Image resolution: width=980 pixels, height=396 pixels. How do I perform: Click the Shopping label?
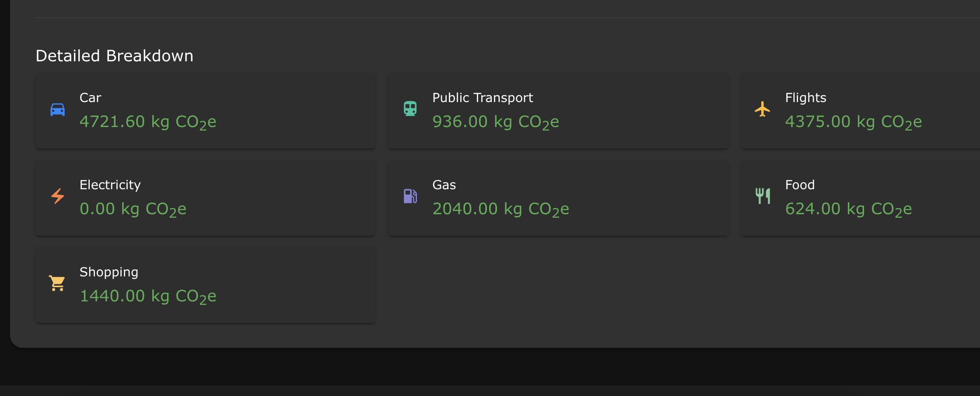click(109, 272)
